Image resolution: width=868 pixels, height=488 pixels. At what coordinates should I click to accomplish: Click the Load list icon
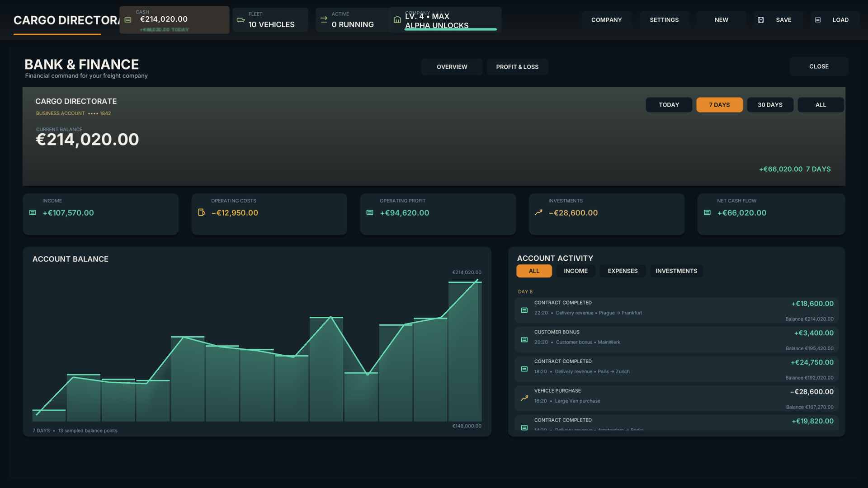pos(818,20)
